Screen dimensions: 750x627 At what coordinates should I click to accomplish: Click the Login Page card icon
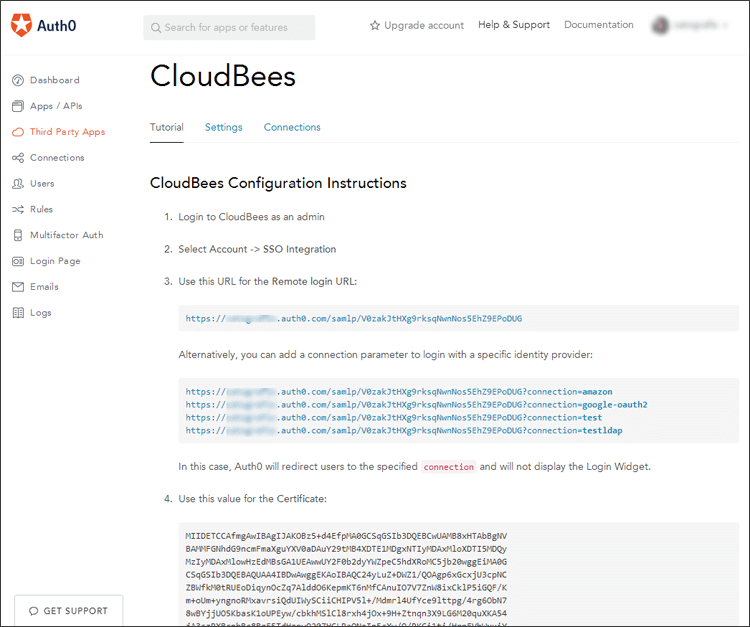18,261
